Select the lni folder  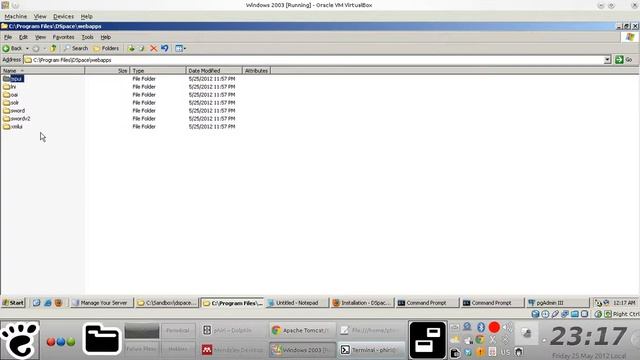tap(10, 87)
